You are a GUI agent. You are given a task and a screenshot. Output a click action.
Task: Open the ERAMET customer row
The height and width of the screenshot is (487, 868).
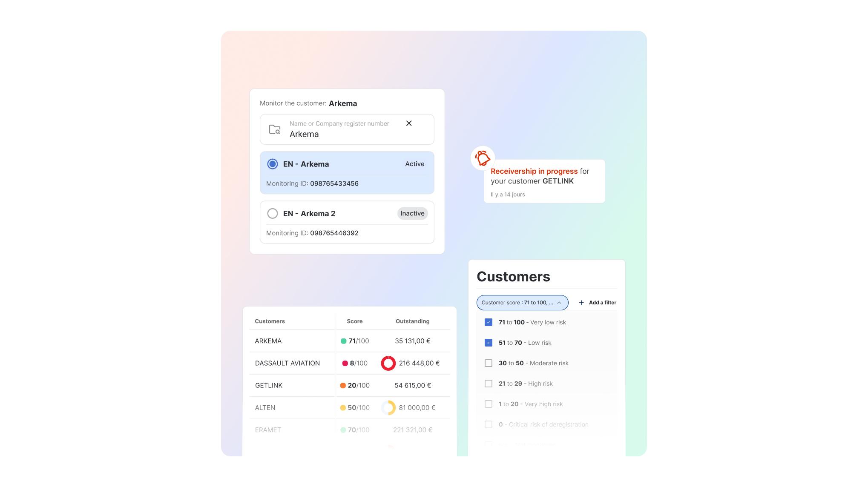[x=350, y=430]
